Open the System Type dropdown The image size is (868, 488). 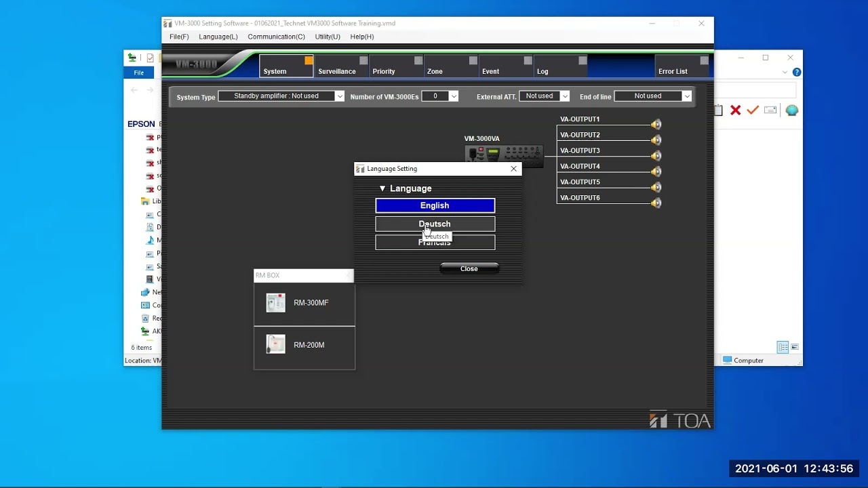coord(340,96)
